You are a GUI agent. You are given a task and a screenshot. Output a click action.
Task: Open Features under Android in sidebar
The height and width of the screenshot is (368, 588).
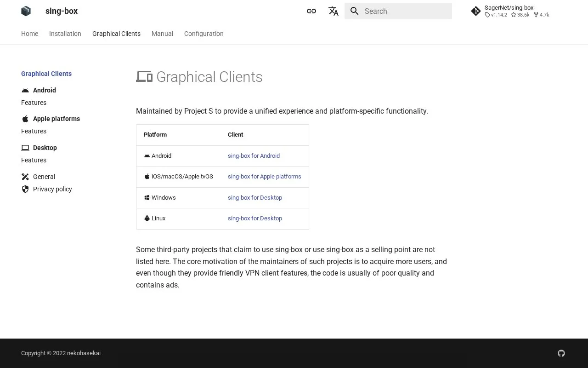pyautogui.click(x=34, y=103)
